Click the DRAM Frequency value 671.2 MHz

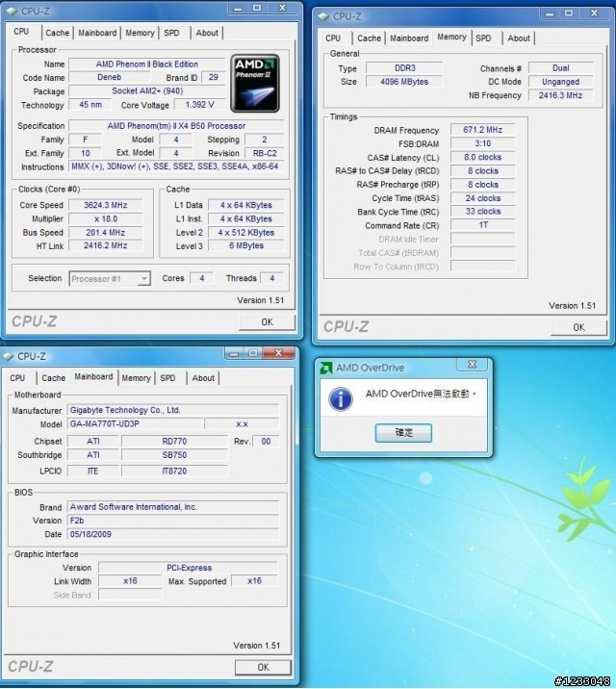point(482,130)
